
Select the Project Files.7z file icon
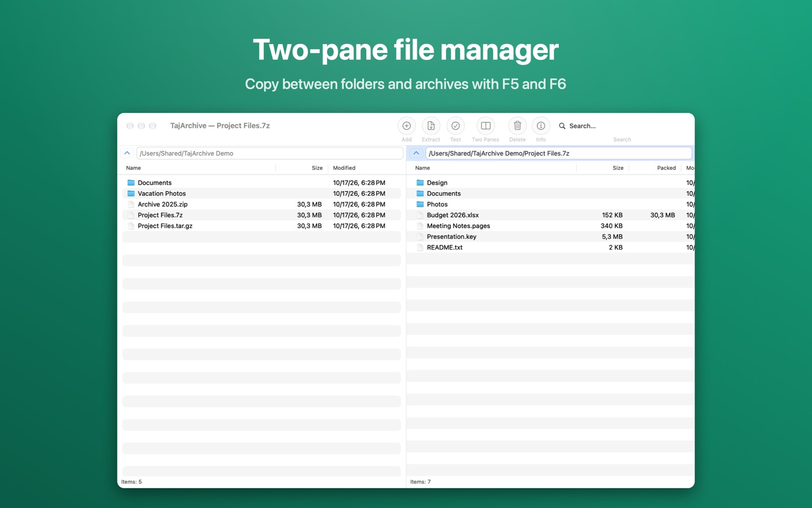click(131, 215)
